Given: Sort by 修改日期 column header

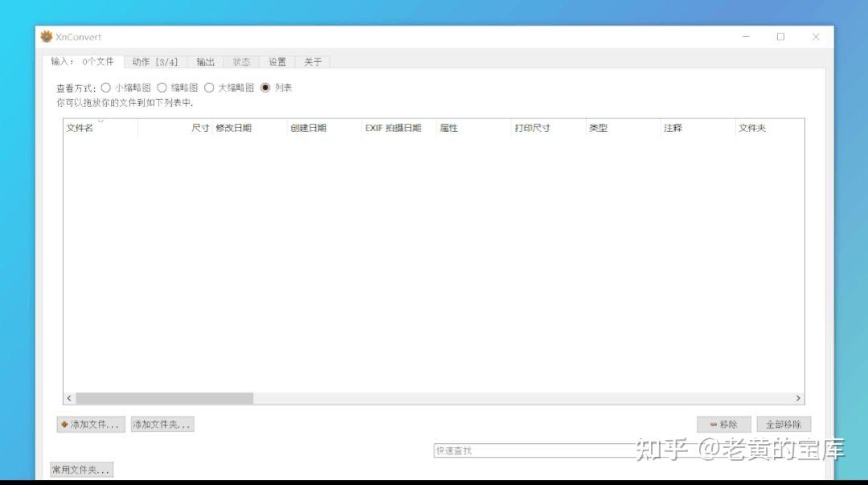Looking at the screenshot, I should tap(250, 128).
